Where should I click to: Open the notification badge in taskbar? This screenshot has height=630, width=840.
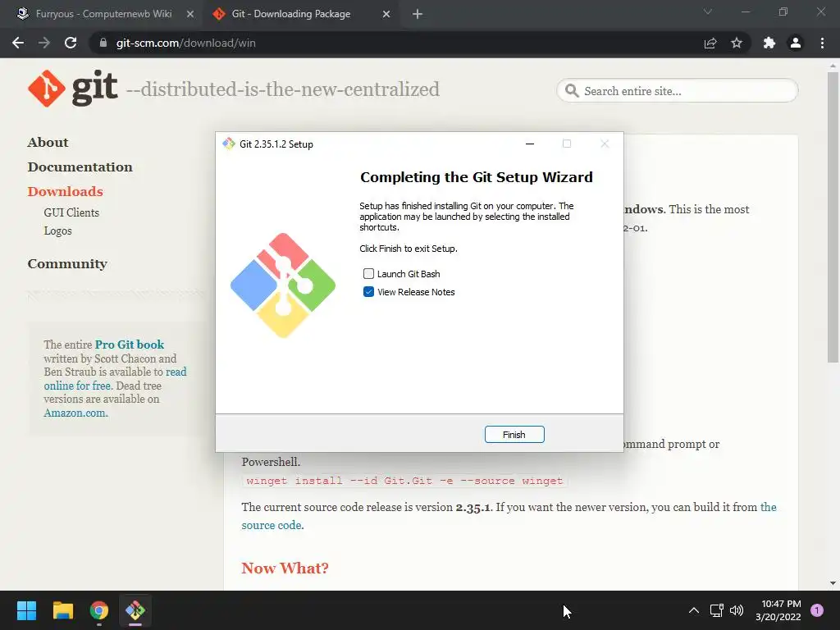tap(817, 610)
